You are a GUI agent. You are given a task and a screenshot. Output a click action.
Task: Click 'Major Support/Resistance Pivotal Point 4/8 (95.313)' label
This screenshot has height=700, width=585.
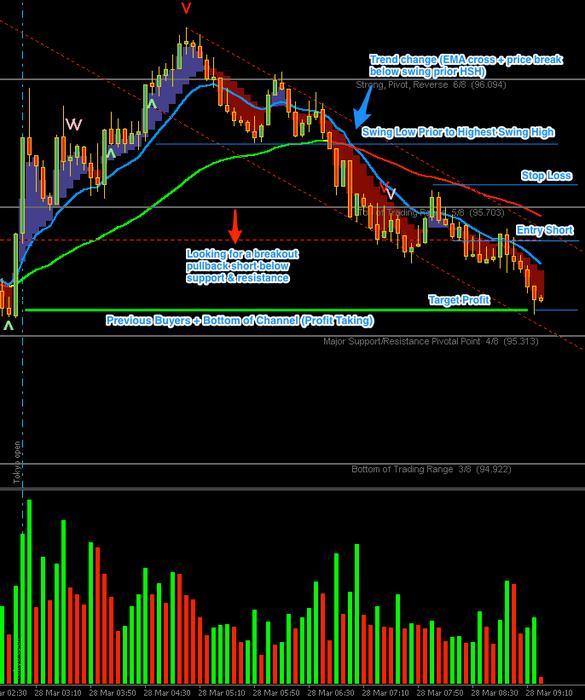coord(431,342)
